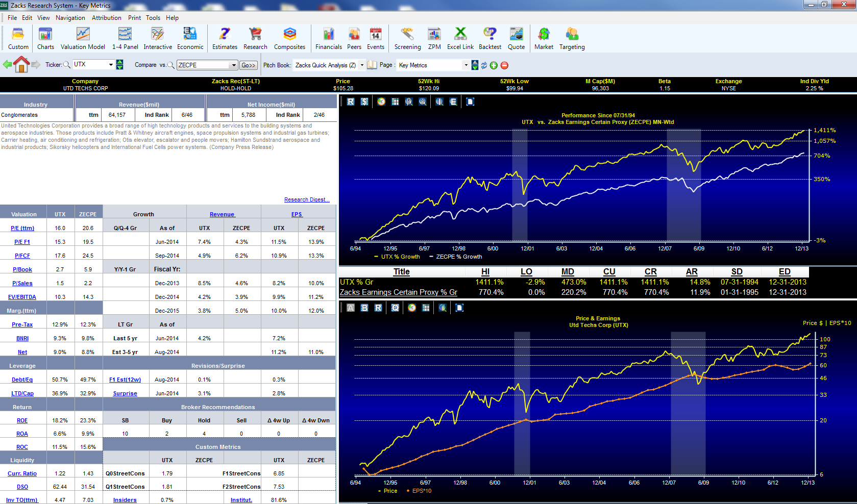
Task: Open the Tools menu
Action: click(x=153, y=17)
